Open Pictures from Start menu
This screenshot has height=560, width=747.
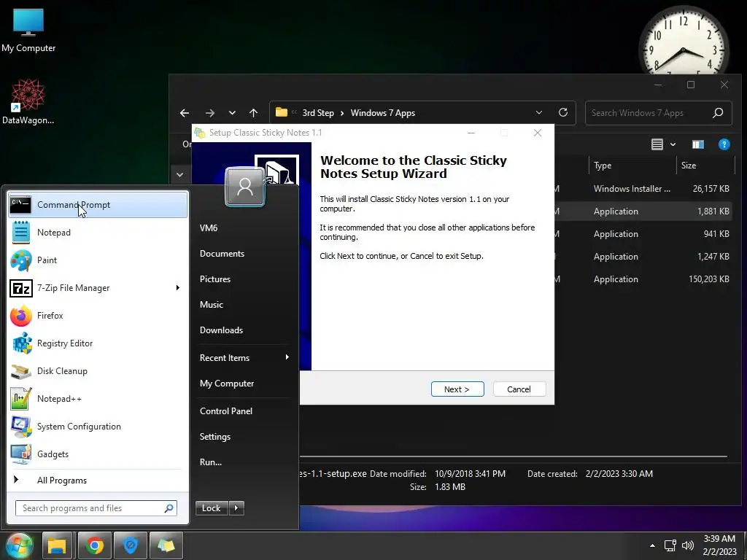215,279
